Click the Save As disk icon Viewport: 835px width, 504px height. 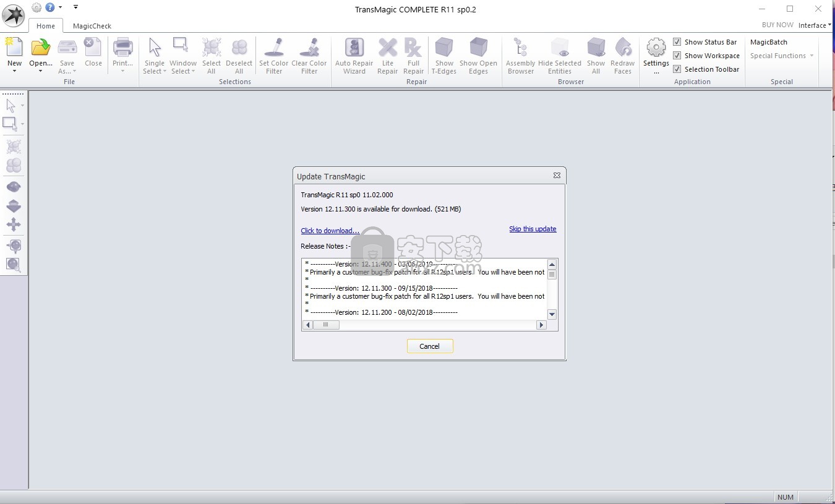(67, 48)
